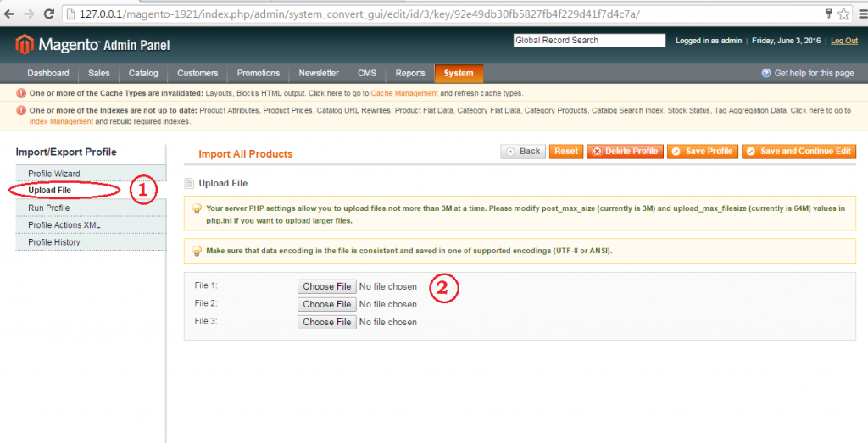Click the indexes warning error icon

pos(21,110)
